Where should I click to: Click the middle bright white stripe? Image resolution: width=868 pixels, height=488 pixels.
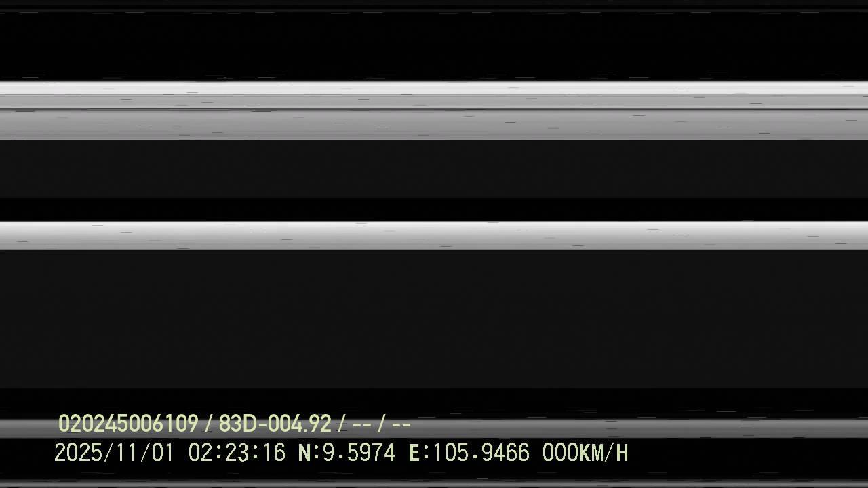click(434, 235)
